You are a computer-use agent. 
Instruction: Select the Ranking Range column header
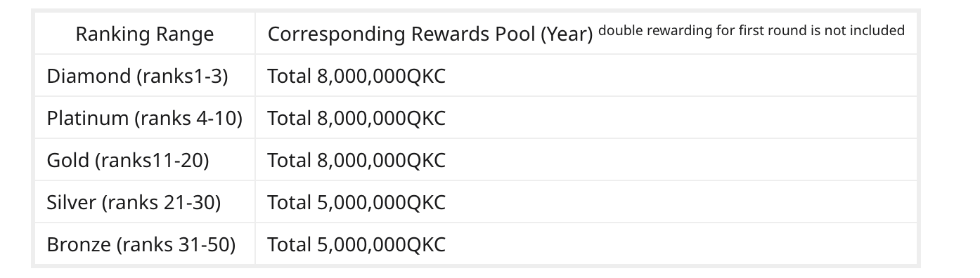click(x=145, y=34)
